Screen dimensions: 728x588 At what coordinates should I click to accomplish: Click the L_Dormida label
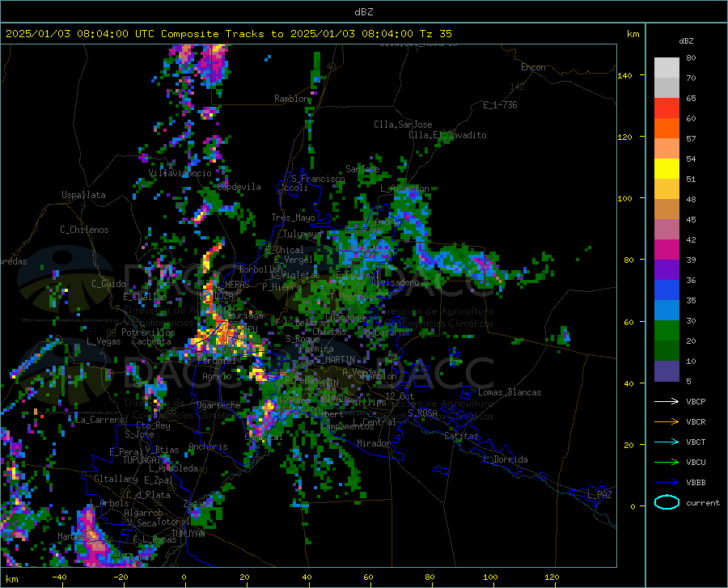tap(506, 459)
